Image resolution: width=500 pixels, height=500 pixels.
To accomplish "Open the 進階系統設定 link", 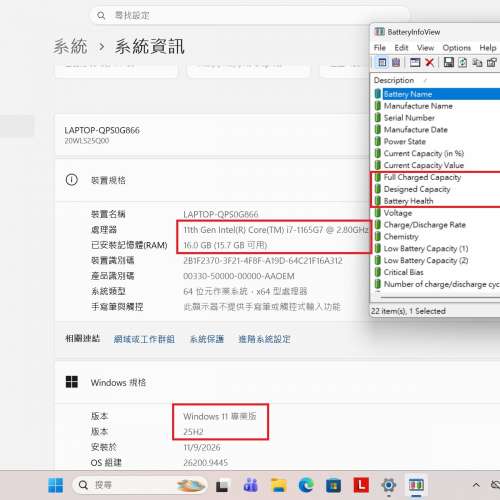I will click(264, 339).
